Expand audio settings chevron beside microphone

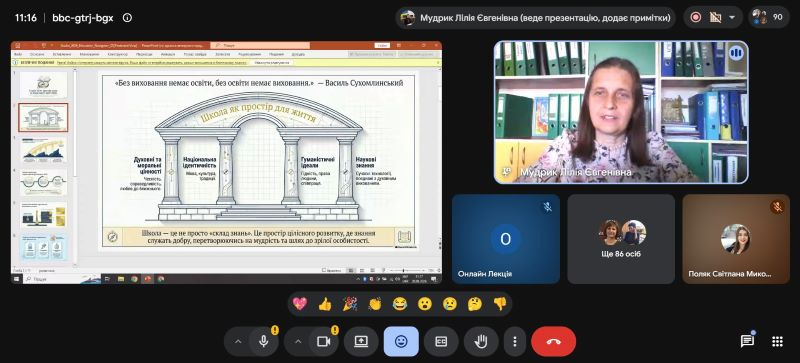tap(238, 342)
